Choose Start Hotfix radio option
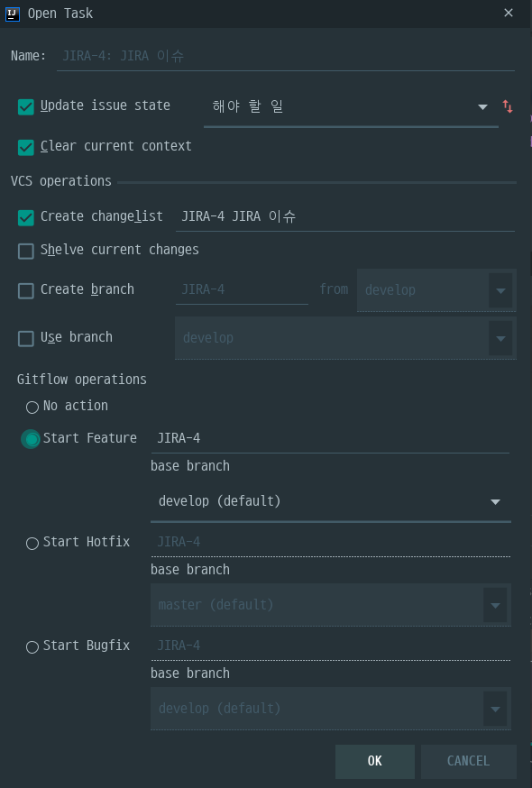Viewport: 532px width, 788px height. point(32,544)
